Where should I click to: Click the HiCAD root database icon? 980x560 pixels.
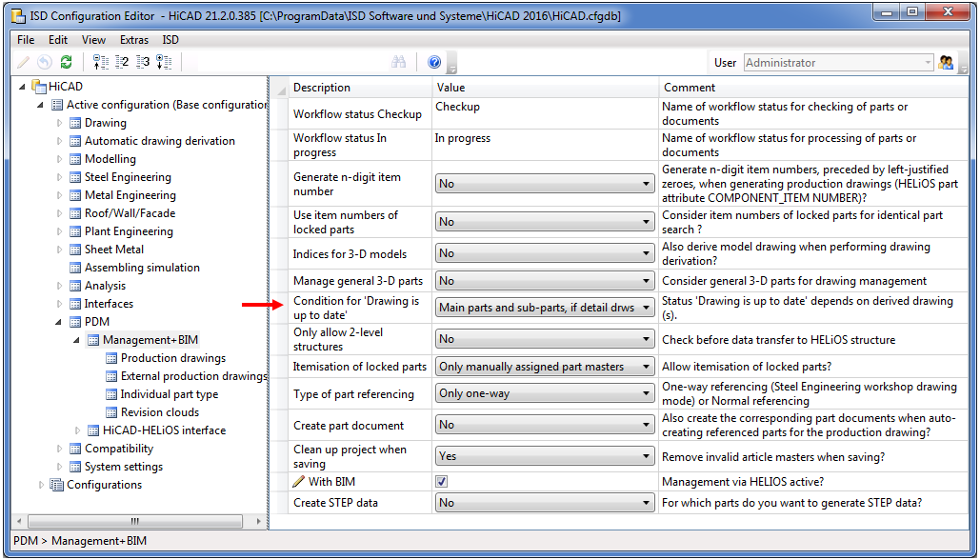pos(39,87)
